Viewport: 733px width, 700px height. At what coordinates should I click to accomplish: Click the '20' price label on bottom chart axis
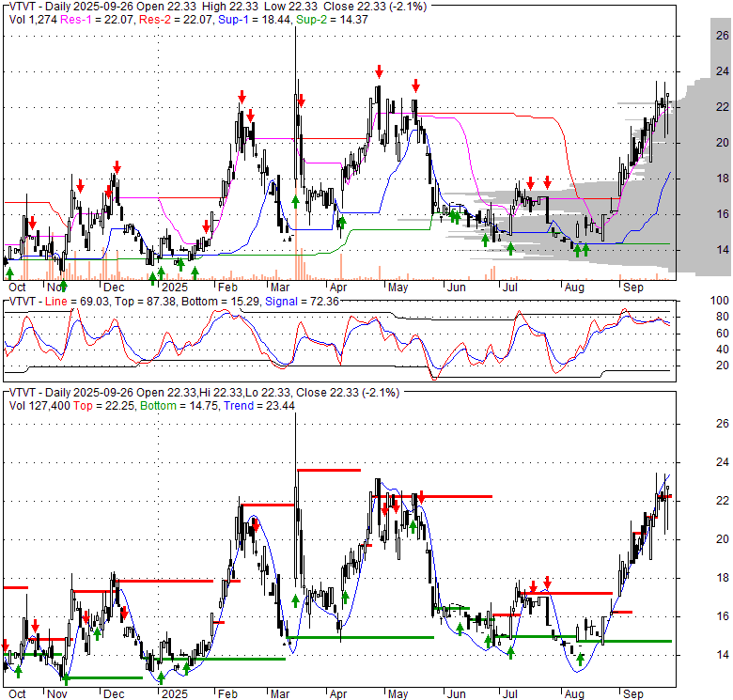[723, 539]
